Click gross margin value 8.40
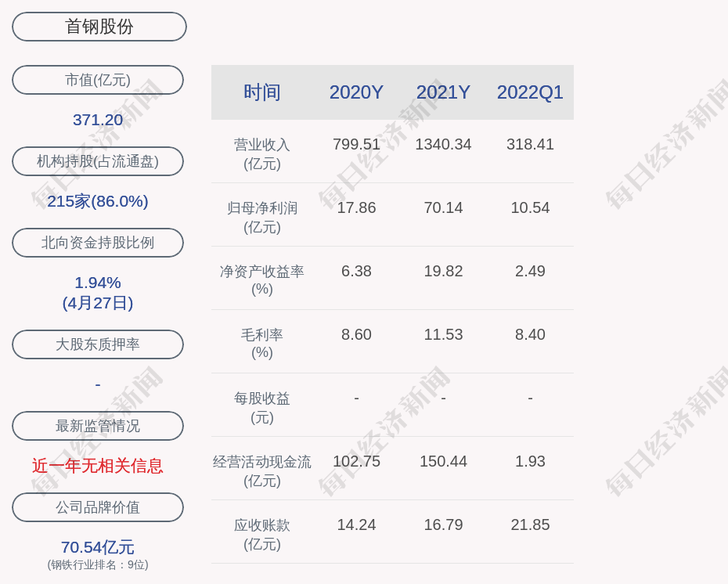 [530, 334]
